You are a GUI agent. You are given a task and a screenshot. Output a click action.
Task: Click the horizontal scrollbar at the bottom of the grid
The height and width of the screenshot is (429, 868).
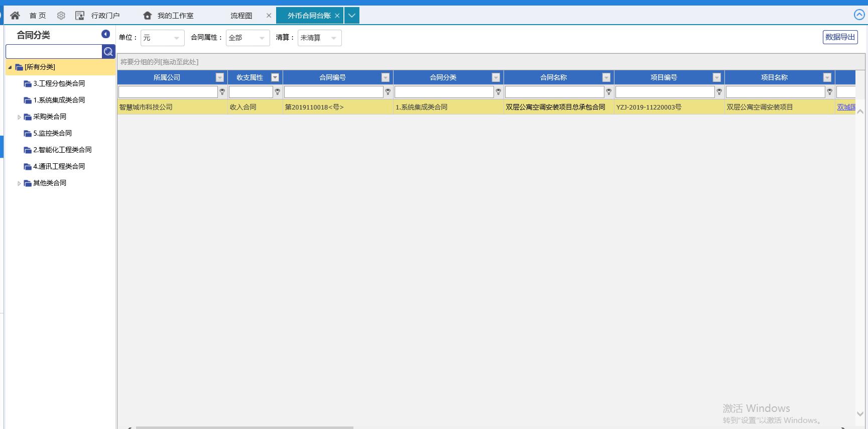point(244,427)
